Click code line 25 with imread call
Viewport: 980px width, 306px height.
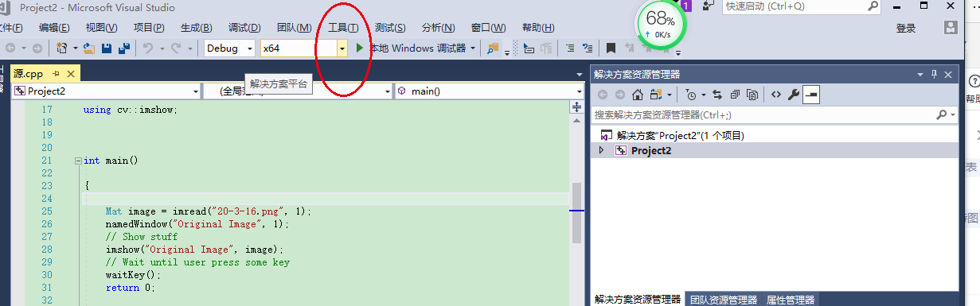(209, 211)
